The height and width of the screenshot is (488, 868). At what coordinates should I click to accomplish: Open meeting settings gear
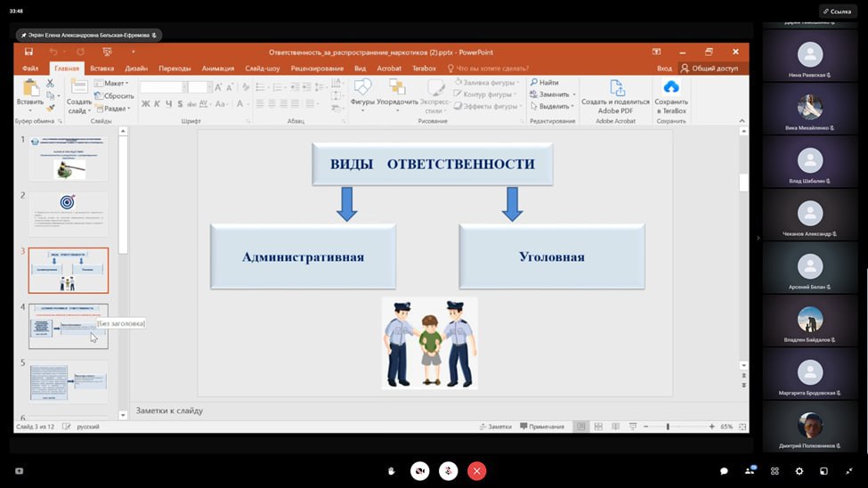799,470
